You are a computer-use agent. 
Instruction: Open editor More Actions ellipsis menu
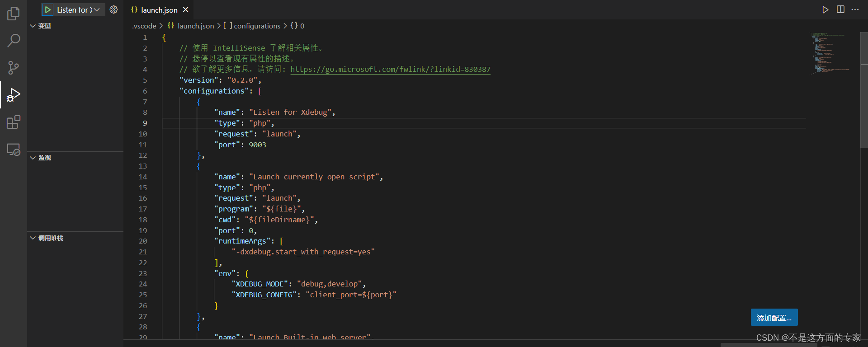pyautogui.click(x=855, y=9)
